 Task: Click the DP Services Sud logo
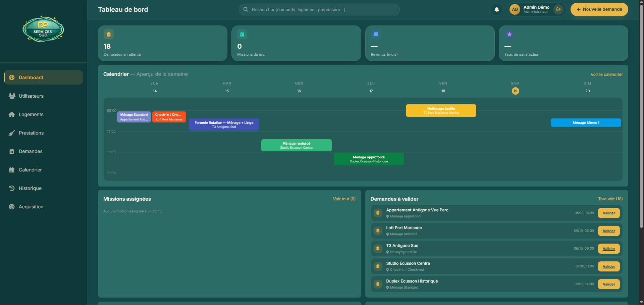click(x=43, y=29)
